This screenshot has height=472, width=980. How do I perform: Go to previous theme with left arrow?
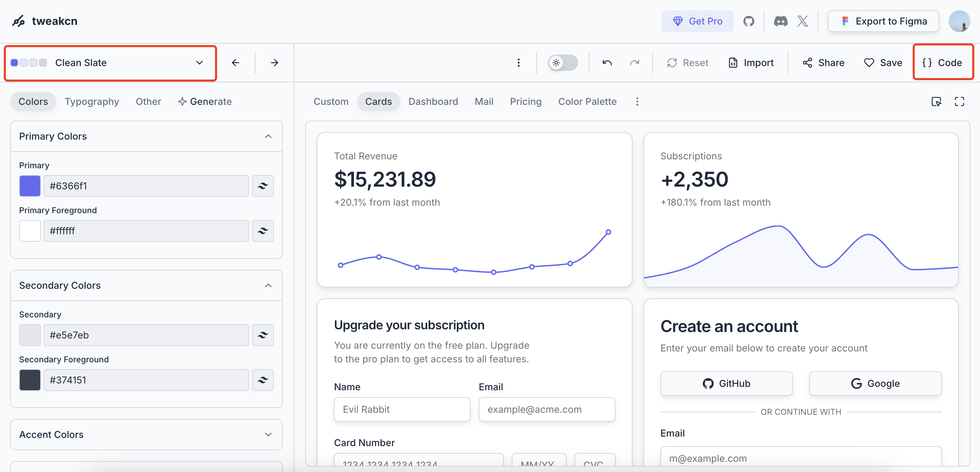(236, 63)
